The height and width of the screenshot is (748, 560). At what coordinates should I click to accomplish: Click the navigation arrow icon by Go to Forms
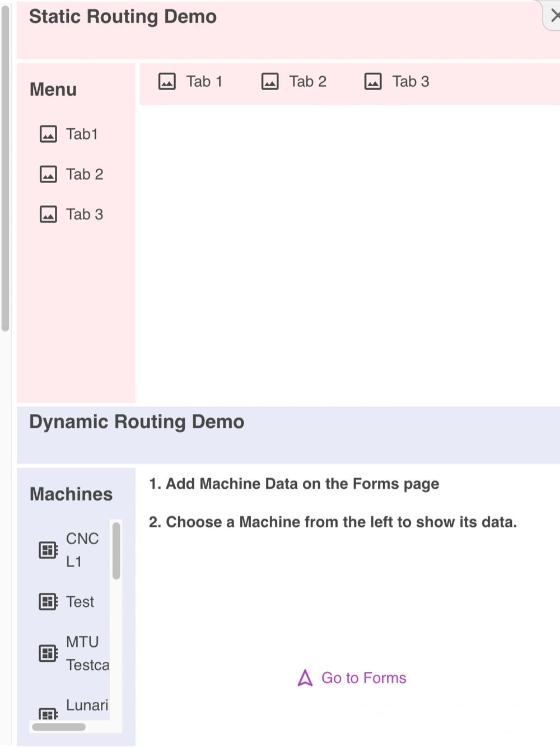pos(305,678)
